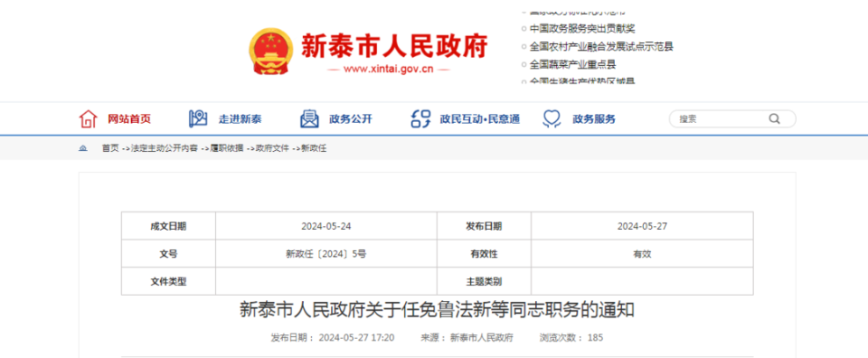This screenshot has height=358, width=868.
Task: Click the heart icon beside 政务服务
Action: (x=552, y=118)
